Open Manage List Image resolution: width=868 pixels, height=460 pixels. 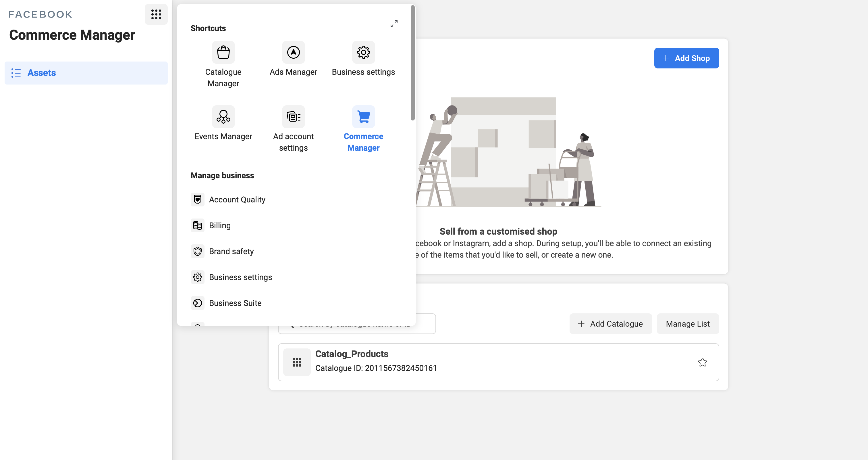pyautogui.click(x=687, y=323)
